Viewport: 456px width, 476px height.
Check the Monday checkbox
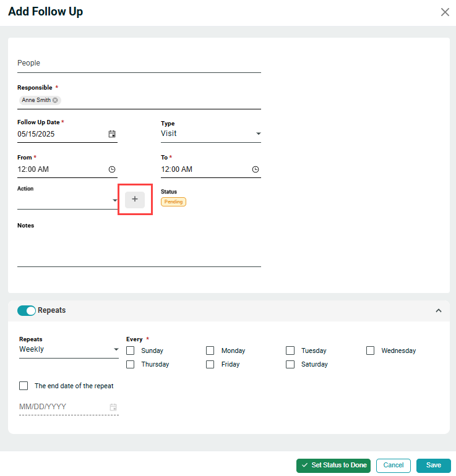click(x=210, y=351)
